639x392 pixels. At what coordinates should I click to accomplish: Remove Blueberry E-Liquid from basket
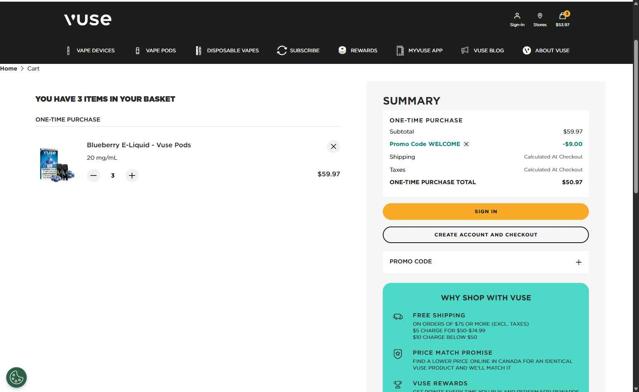(x=333, y=146)
